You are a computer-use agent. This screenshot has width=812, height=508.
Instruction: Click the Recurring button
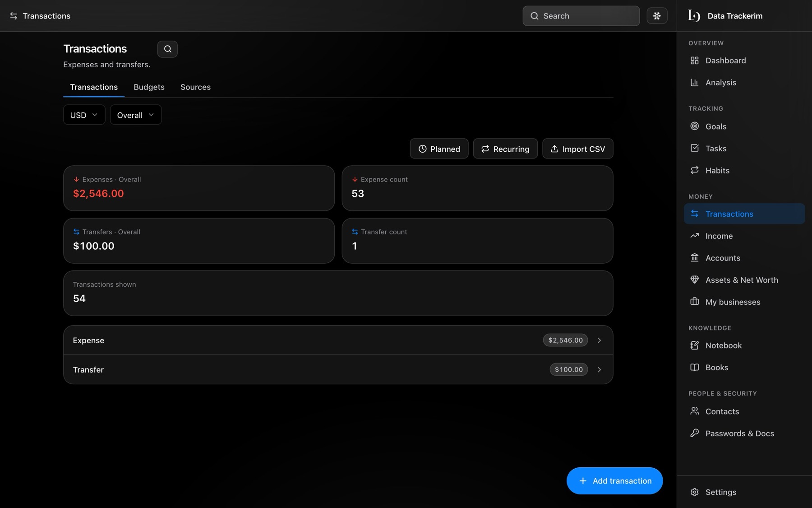[505, 149]
